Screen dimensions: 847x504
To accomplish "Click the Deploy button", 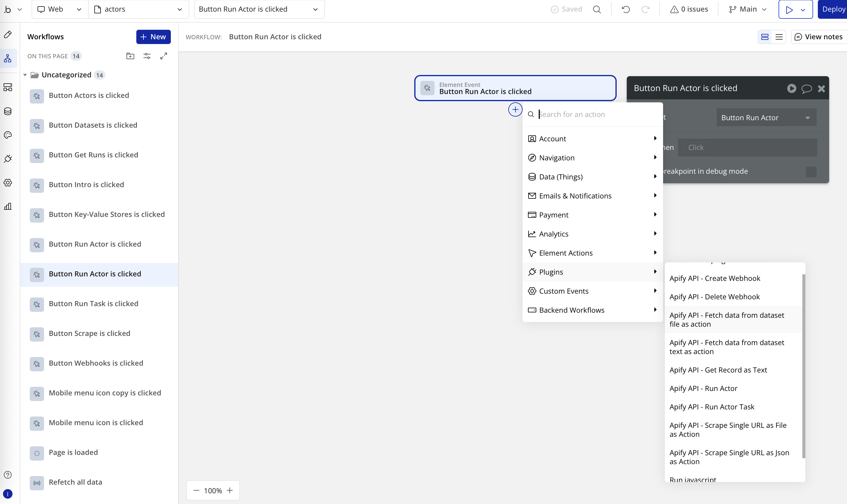I will click(834, 9).
